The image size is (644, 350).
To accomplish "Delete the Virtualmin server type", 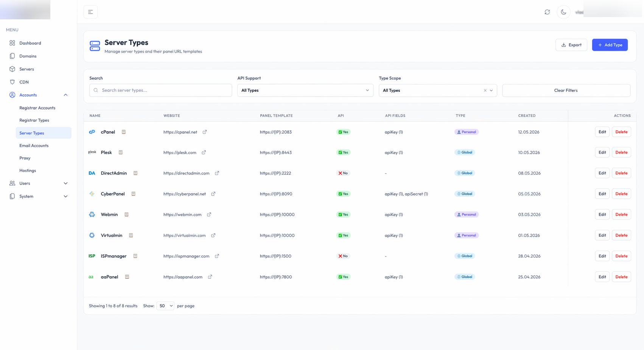I will (621, 235).
